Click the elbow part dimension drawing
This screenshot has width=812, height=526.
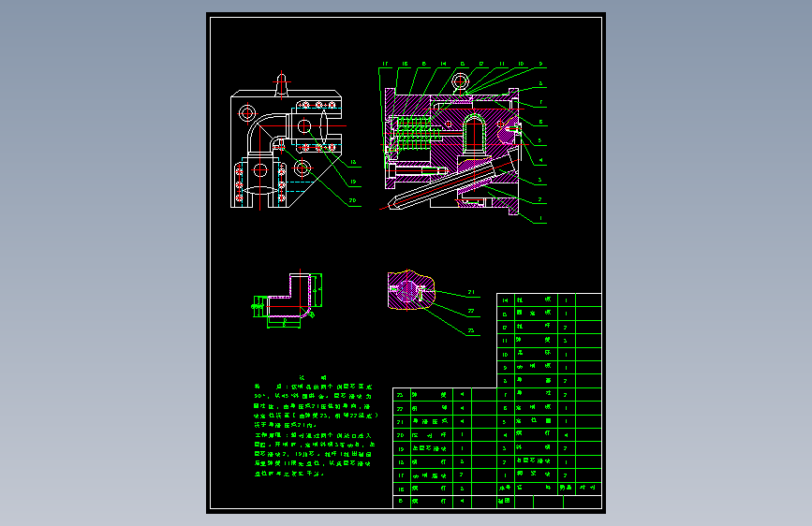tap(288, 300)
